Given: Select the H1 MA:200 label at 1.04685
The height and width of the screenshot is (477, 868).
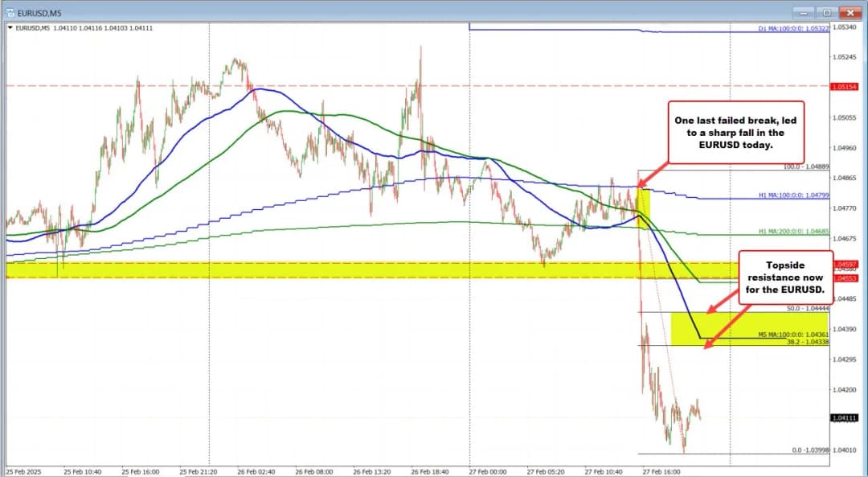Looking at the screenshot, I should click(x=792, y=232).
